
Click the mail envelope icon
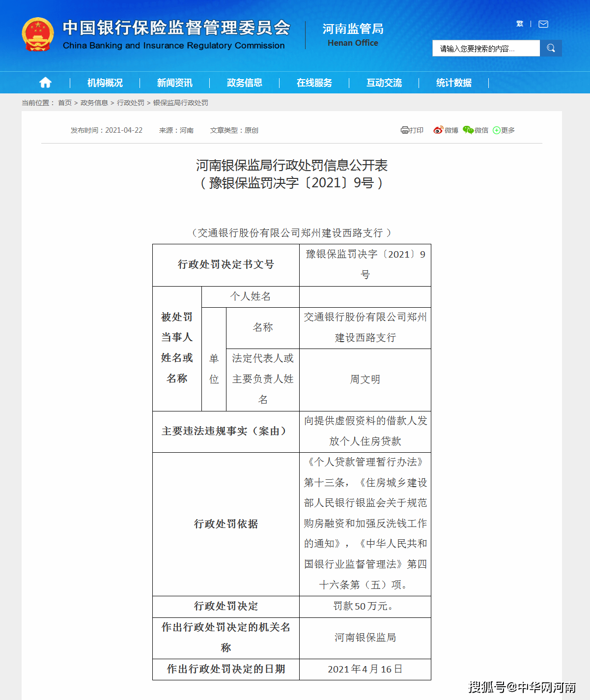coord(543,24)
